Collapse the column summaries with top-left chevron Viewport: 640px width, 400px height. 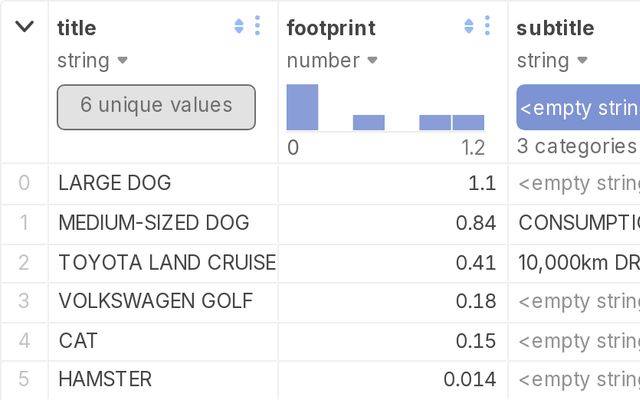coord(24,27)
